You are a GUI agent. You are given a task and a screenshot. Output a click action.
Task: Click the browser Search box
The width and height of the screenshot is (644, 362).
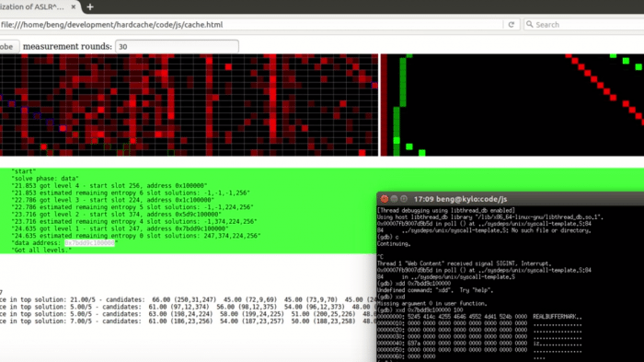click(x=584, y=25)
